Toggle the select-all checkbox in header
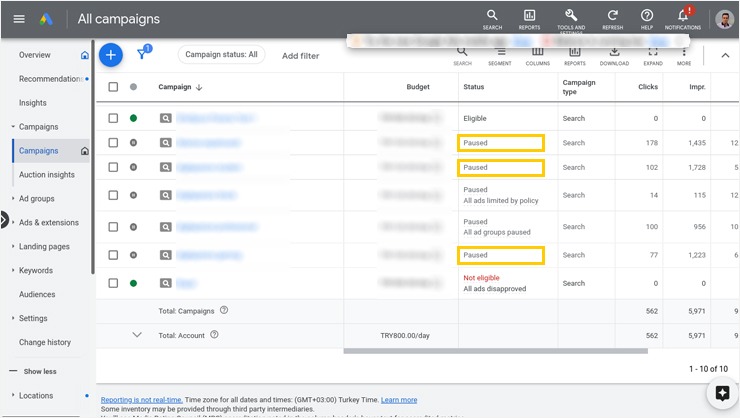This screenshot has width=740, height=418. [113, 87]
